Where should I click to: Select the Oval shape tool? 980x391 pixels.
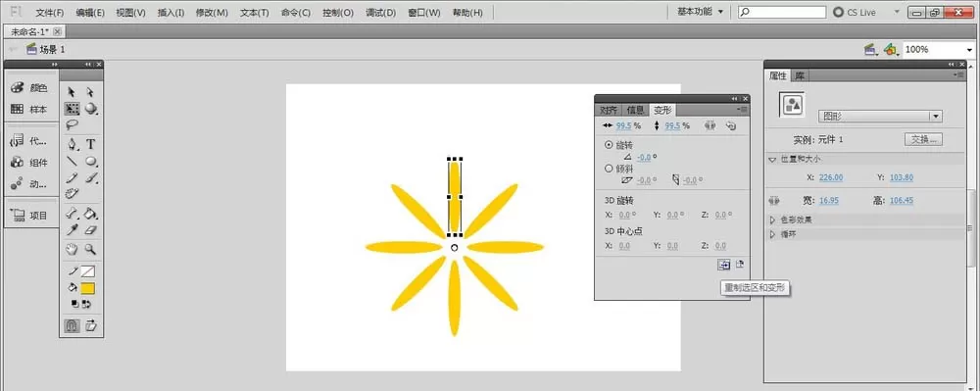pyautogui.click(x=91, y=161)
